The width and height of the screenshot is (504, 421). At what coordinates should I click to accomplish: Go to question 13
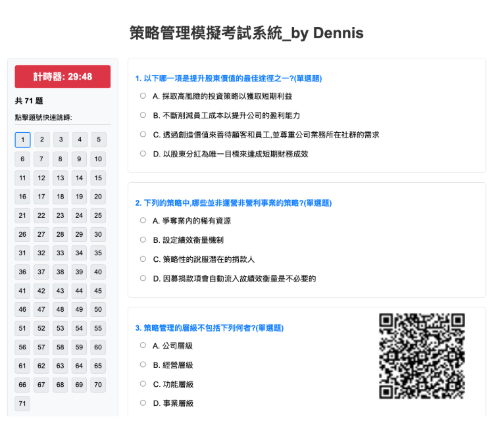[61, 178]
